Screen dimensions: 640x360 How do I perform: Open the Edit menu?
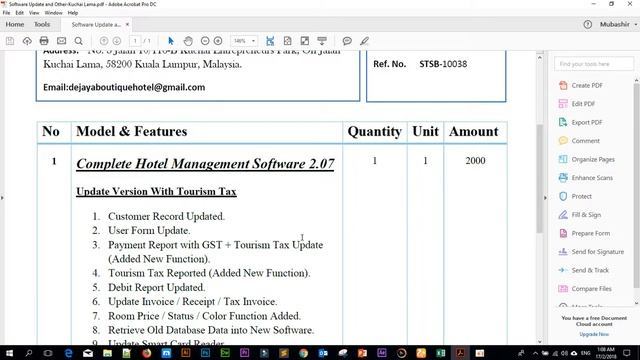pos(19,13)
